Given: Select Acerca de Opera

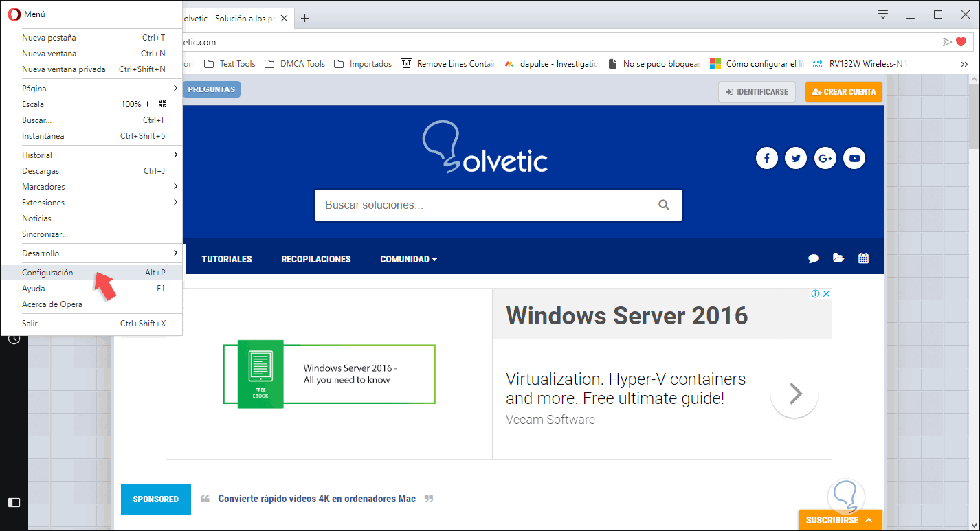Looking at the screenshot, I should [91, 304].
